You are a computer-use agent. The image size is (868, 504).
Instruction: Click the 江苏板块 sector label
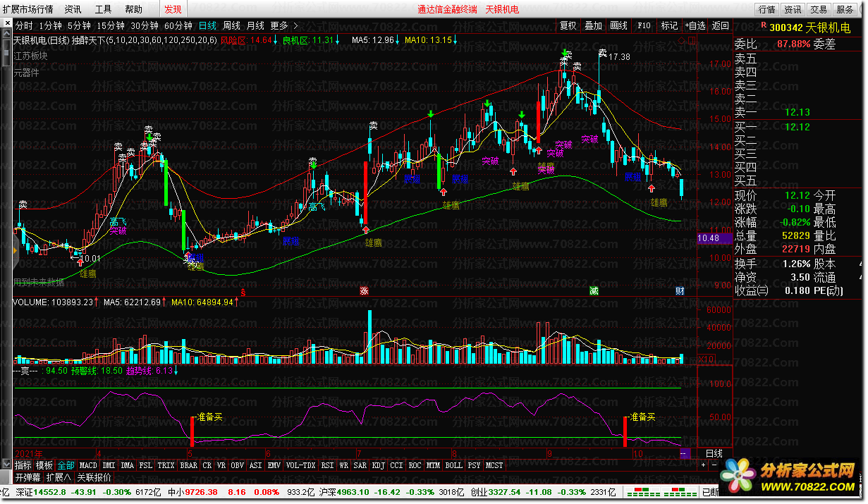pyautogui.click(x=30, y=56)
